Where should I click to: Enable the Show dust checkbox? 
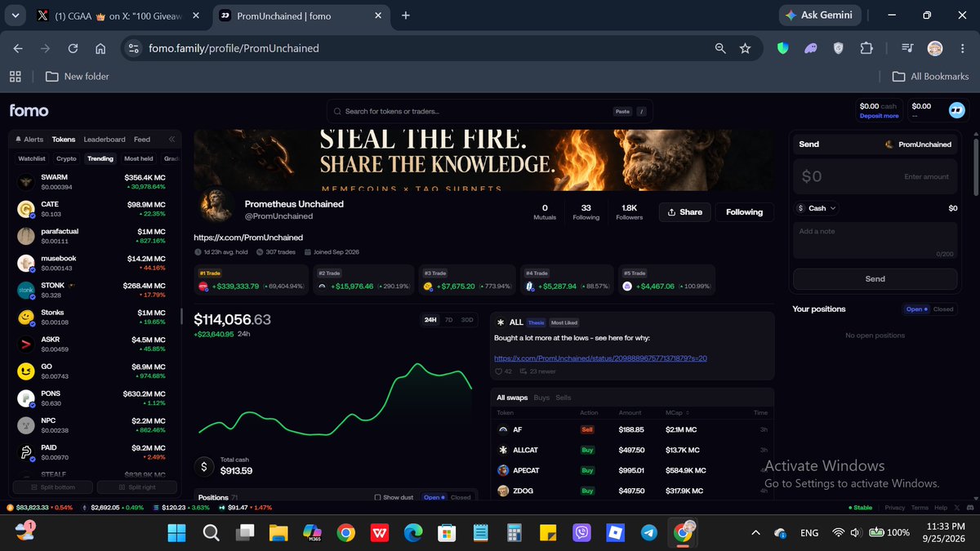pos(377,497)
